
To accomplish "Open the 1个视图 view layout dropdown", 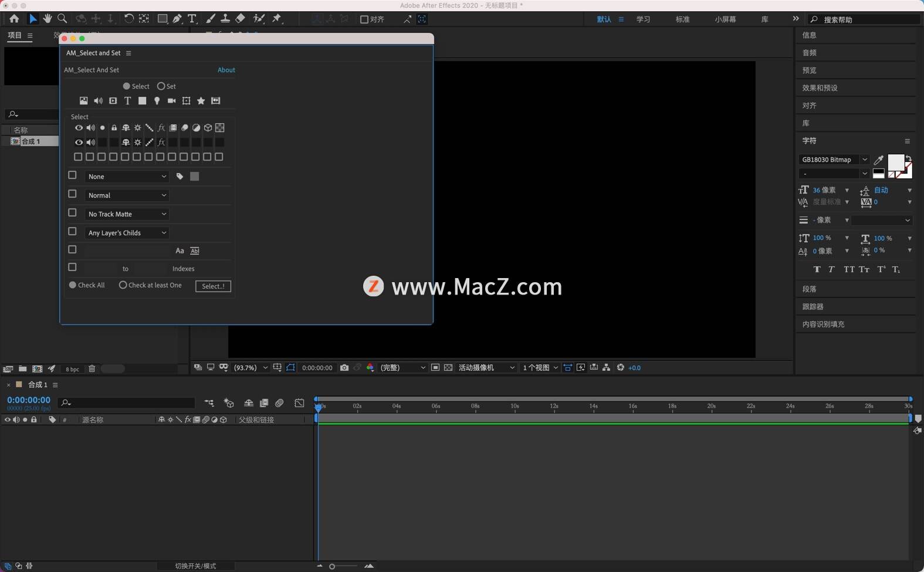I will pyautogui.click(x=540, y=368).
